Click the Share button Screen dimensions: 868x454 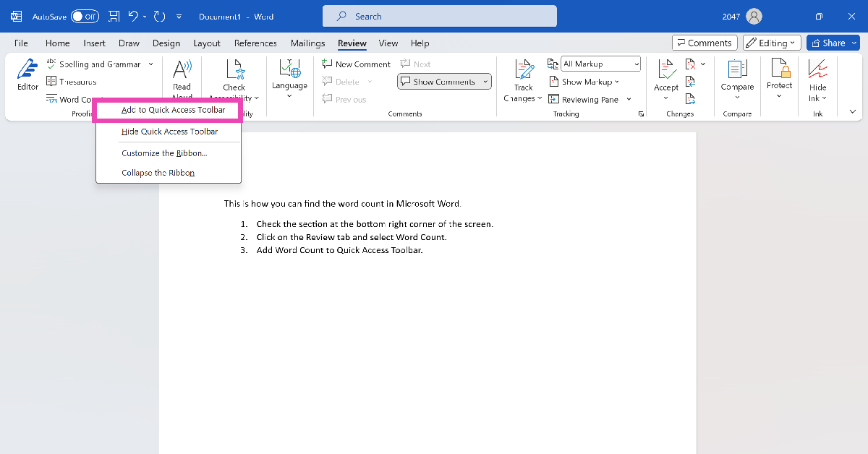tap(833, 43)
